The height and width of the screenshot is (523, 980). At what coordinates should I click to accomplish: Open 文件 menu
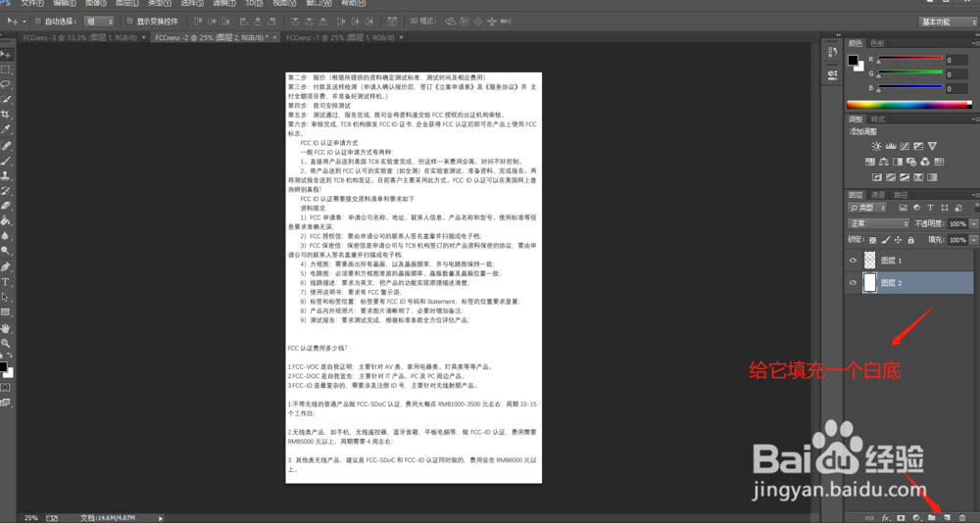[32, 3]
